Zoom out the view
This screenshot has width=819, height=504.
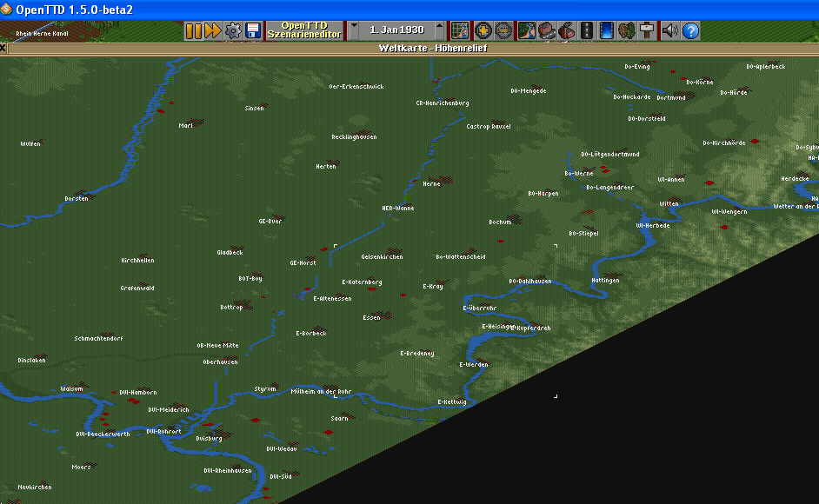coord(503,31)
